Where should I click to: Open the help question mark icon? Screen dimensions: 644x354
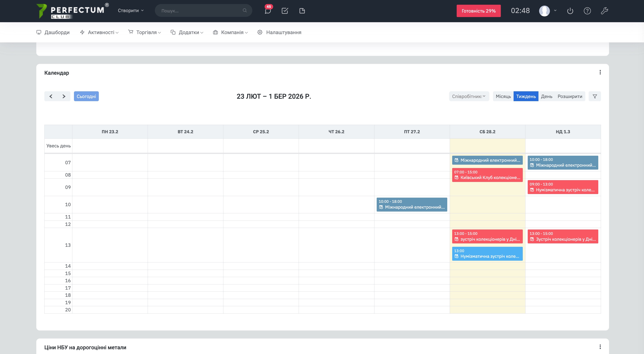[587, 11]
